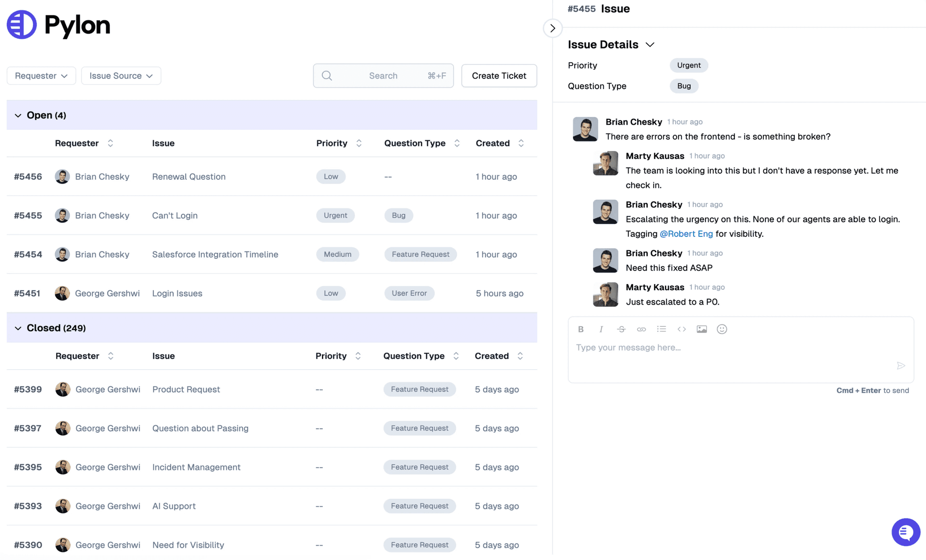The height and width of the screenshot is (560, 926).
Task: Insert a bulleted list in message
Action: [x=661, y=329]
